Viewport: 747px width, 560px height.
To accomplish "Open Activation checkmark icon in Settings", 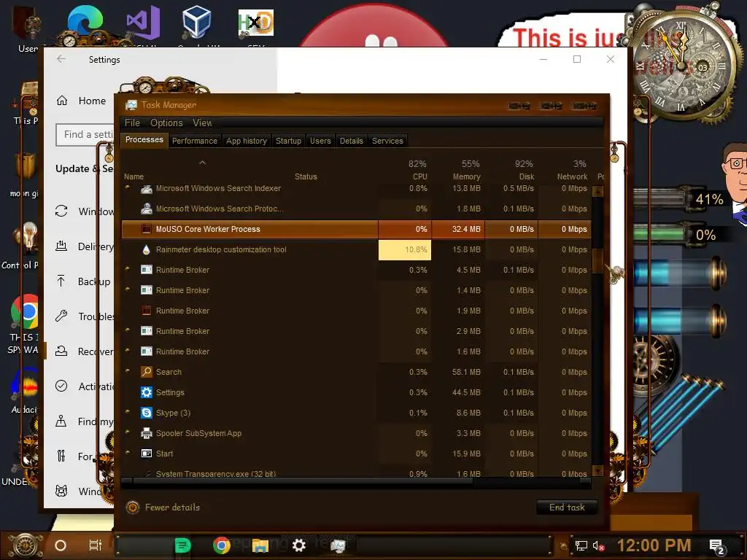I will click(x=61, y=386).
